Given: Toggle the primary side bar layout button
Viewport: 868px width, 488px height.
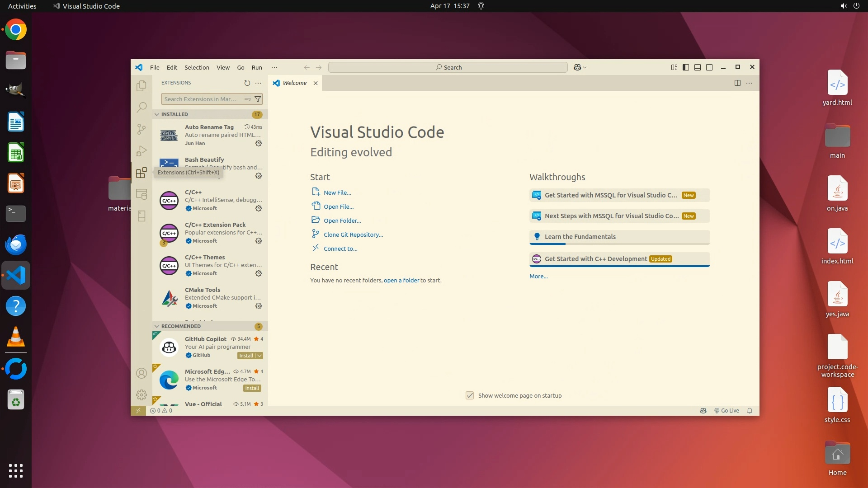Looking at the screenshot, I should (686, 67).
